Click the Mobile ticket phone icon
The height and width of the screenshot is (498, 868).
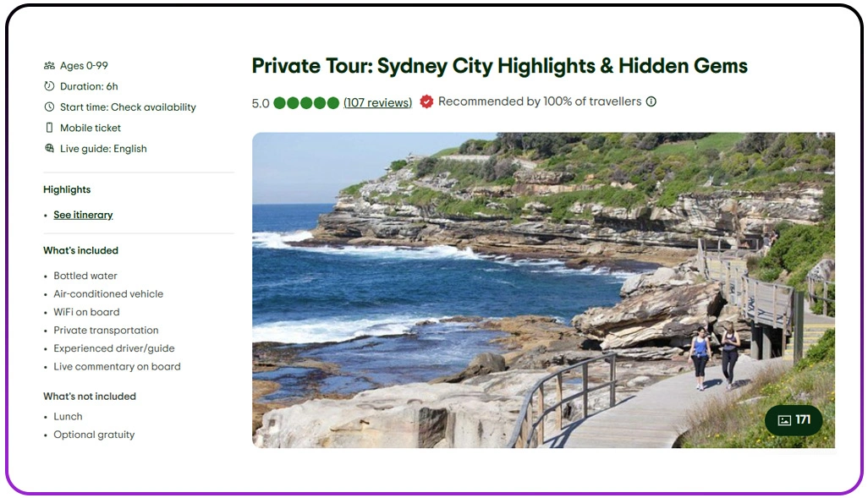(x=49, y=128)
